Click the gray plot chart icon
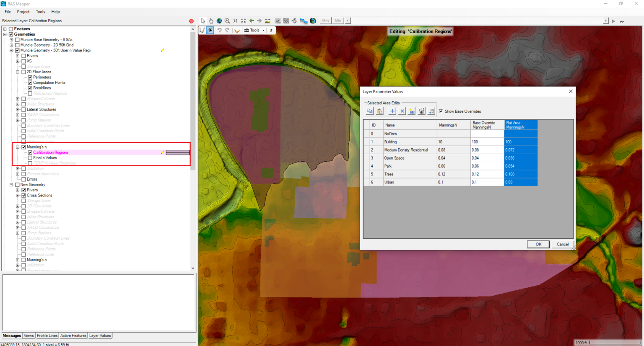The height and width of the screenshot is (346, 644). tap(278, 21)
